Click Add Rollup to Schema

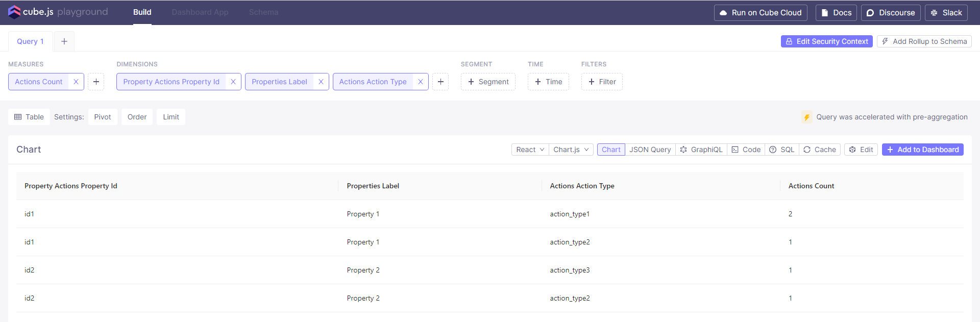[924, 41]
